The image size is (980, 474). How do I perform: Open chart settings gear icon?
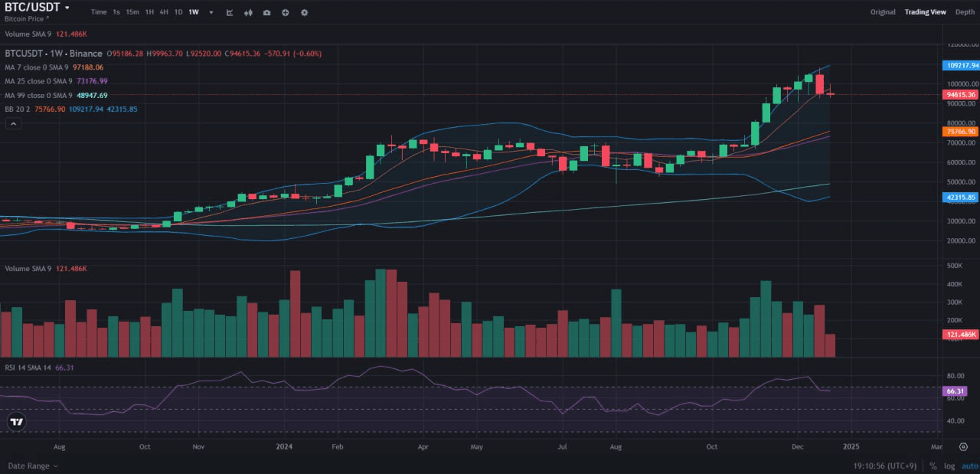tap(305, 12)
